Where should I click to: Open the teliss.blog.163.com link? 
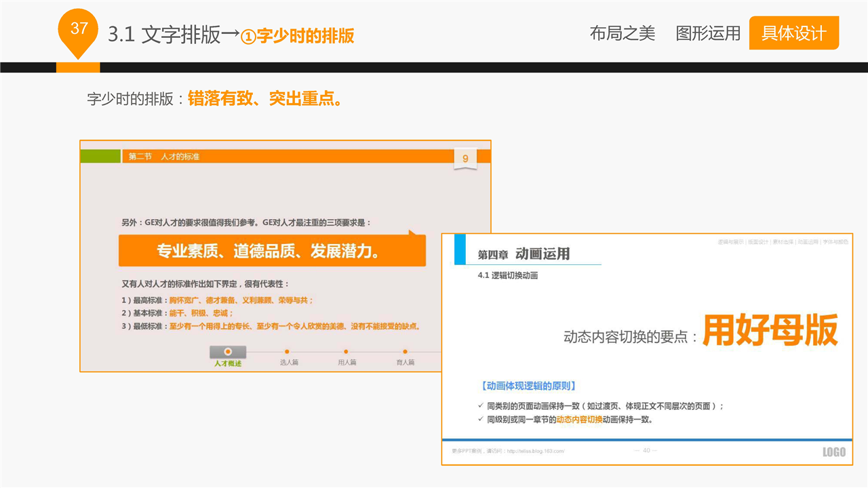536,451
